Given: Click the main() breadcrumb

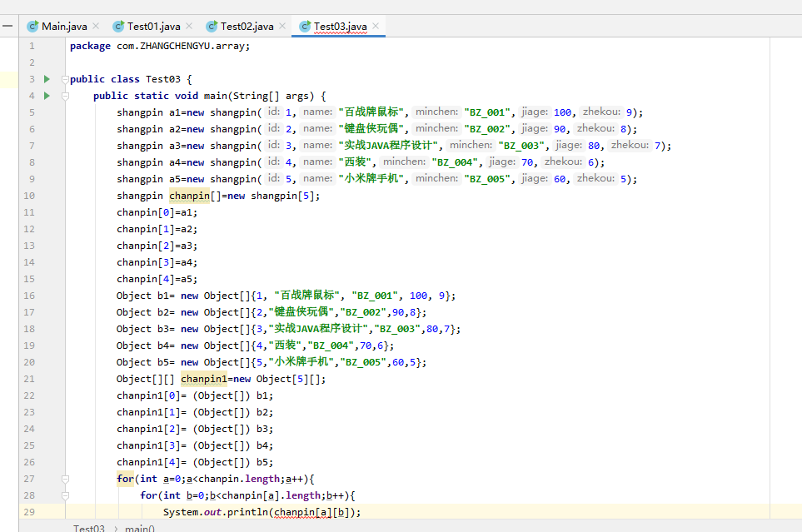Looking at the screenshot, I should 140,528.
